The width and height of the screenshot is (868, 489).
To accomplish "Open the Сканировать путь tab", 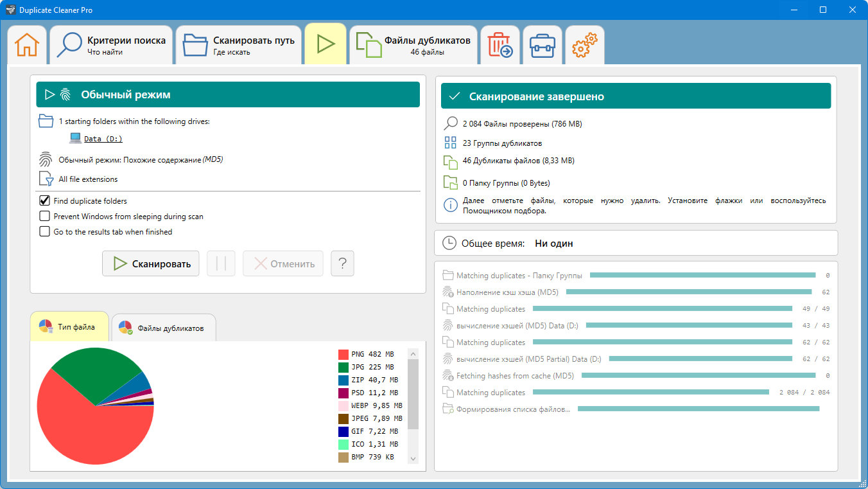I will (x=239, y=45).
